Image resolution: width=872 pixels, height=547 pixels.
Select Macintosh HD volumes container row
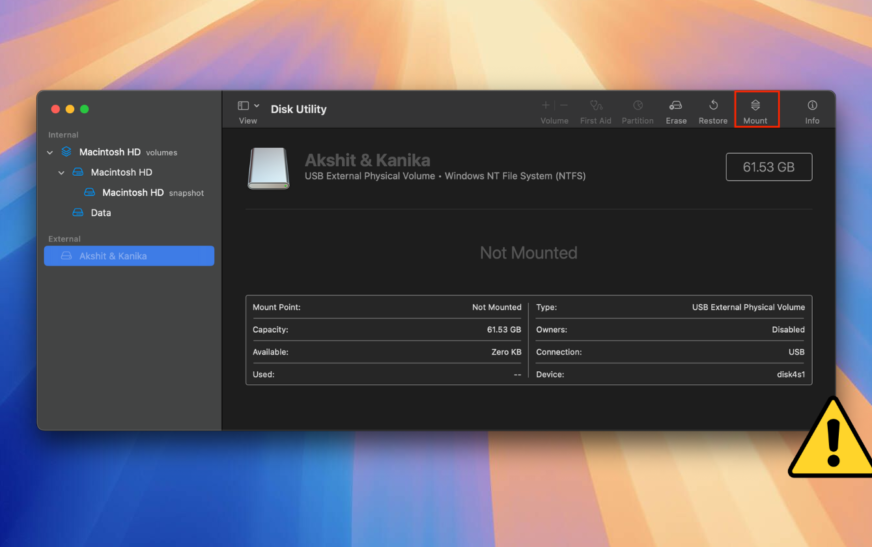pos(129,152)
